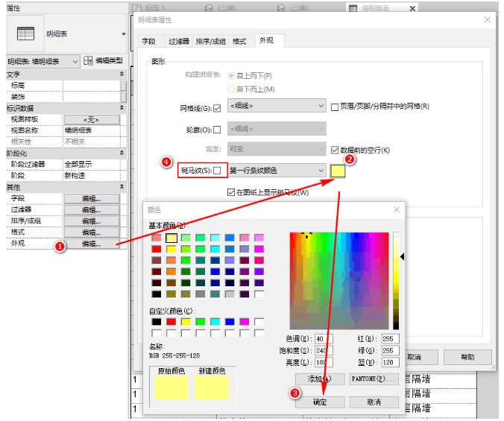
Task: Click the 外观 编辑 button
Action: point(92,244)
